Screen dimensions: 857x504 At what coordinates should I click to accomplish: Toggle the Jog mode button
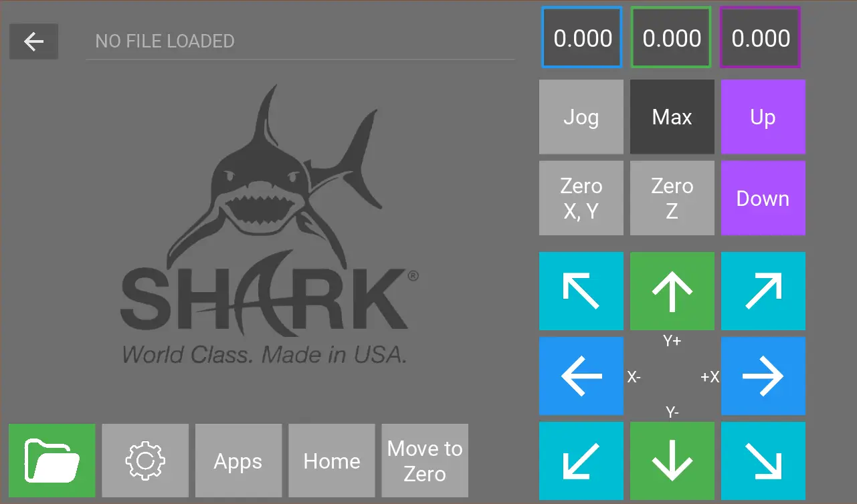(x=581, y=117)
